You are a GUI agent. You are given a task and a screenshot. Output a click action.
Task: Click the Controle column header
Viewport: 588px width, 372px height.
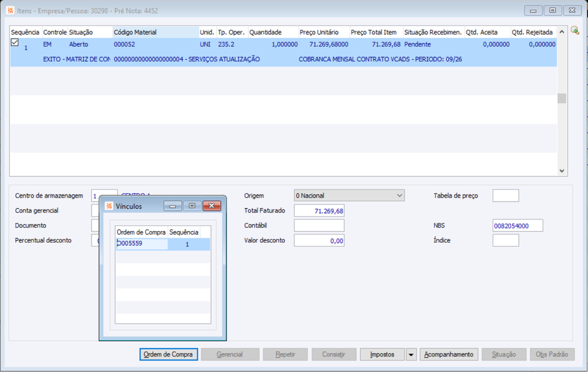tap(55, 32)
